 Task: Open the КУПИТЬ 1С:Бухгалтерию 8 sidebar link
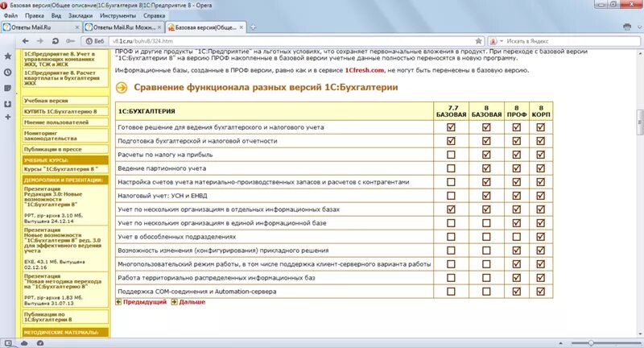[x=65, y=111]
